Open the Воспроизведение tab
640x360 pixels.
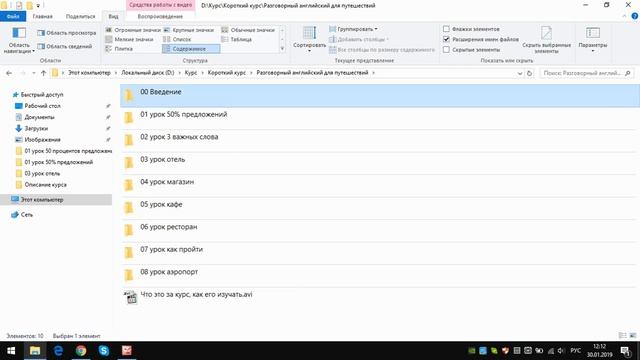160,16
